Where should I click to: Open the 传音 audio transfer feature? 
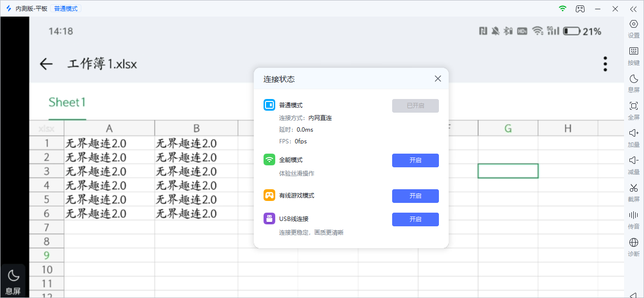tap(633, 219)
